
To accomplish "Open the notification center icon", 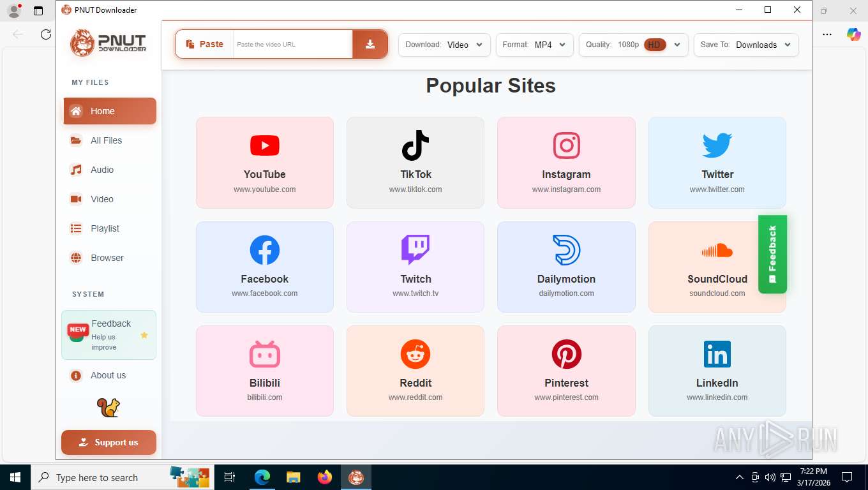I will (x=847, y=477).
